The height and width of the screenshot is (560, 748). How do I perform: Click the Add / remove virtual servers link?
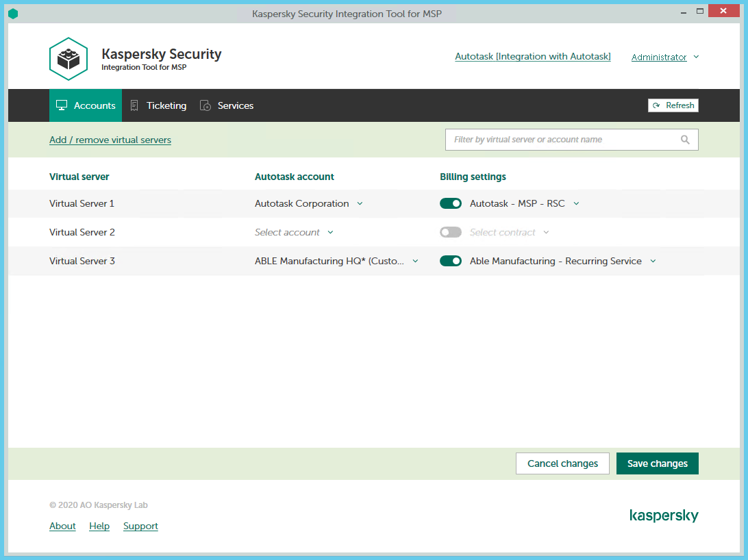(x=110, y=140)
